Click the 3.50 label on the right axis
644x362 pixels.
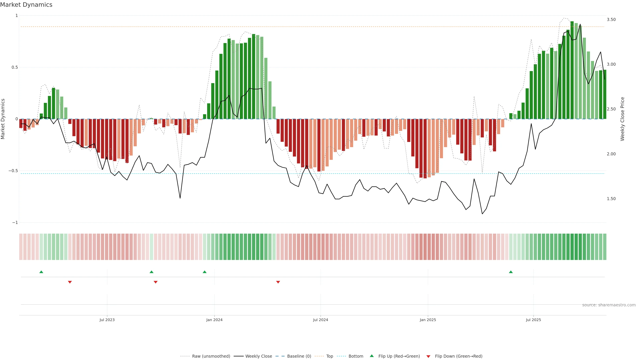point(611,19)
